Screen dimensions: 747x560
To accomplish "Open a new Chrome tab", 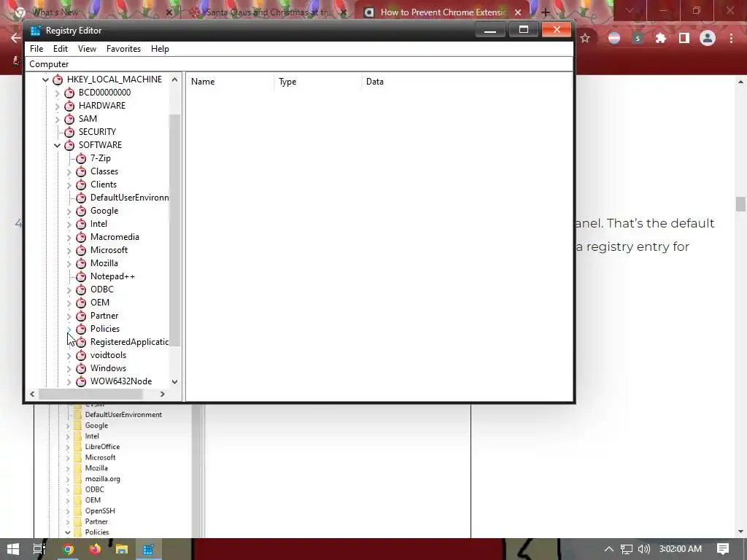I will click(x=546, y=12).
